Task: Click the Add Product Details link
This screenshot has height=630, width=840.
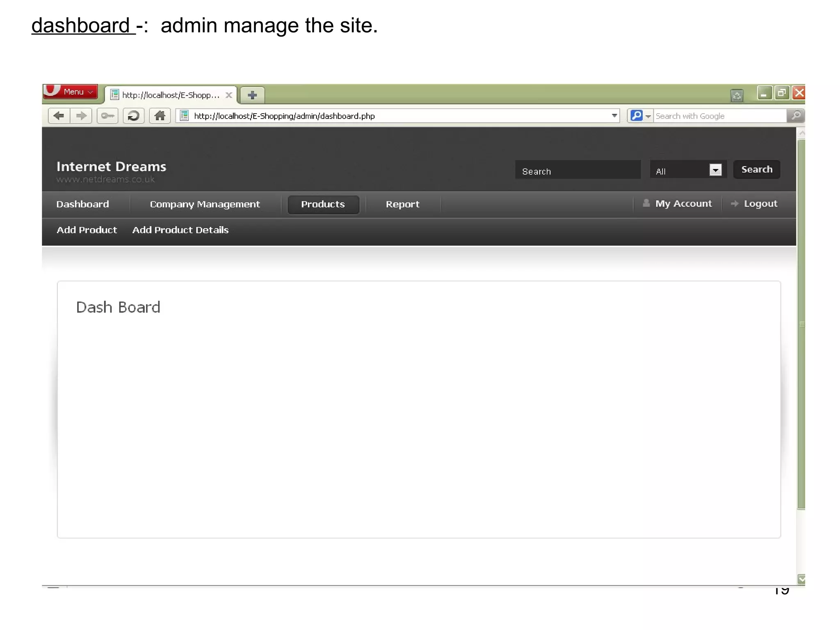Action: pos(180,230)
